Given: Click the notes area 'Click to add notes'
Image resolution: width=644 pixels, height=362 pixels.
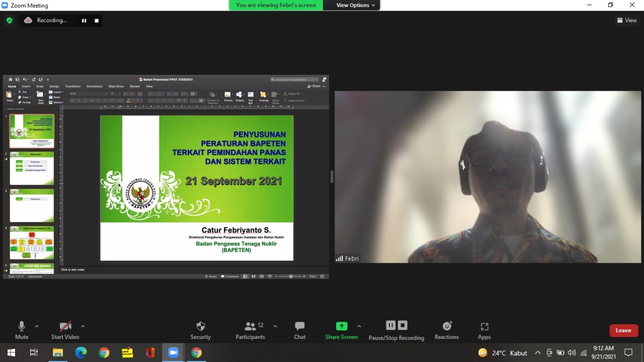Looking at the screenshot, I should 73,270.
